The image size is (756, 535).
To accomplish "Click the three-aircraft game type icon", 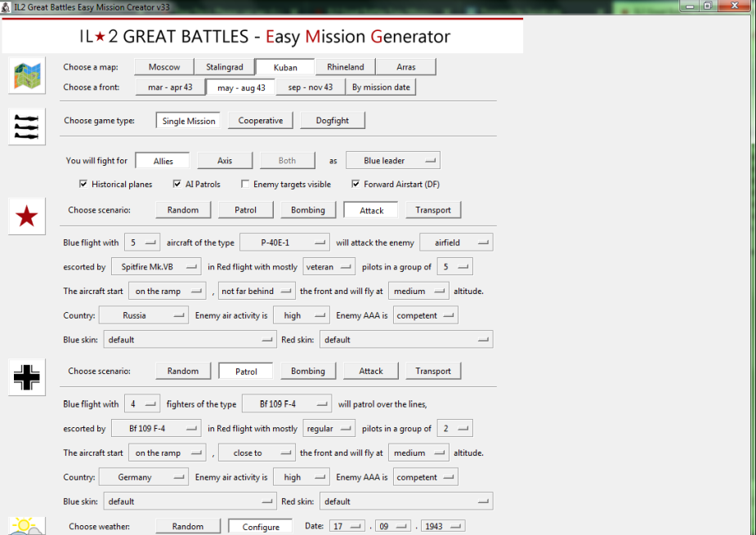I will (x=27, y=127).
